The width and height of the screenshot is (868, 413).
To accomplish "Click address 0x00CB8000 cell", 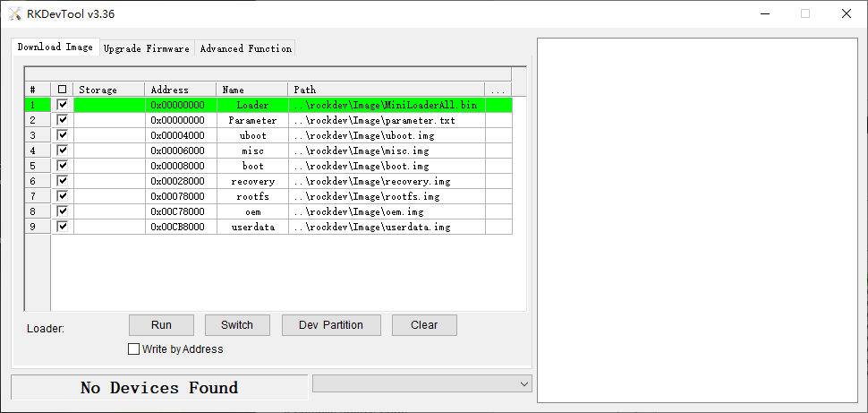I will coord(181,227).
